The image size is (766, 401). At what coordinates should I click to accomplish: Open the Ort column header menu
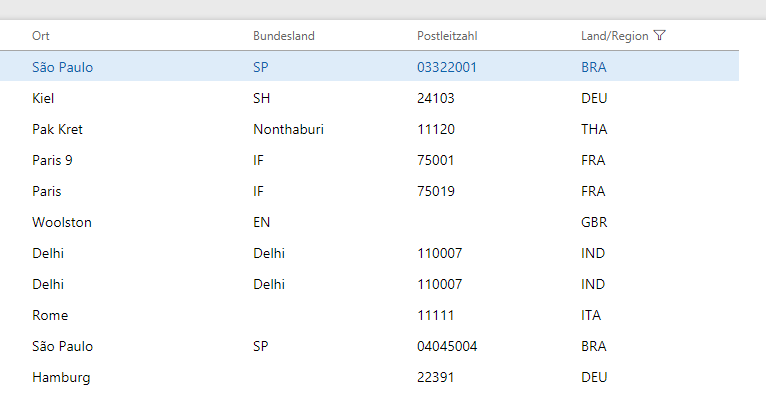[x=41, y=36]
